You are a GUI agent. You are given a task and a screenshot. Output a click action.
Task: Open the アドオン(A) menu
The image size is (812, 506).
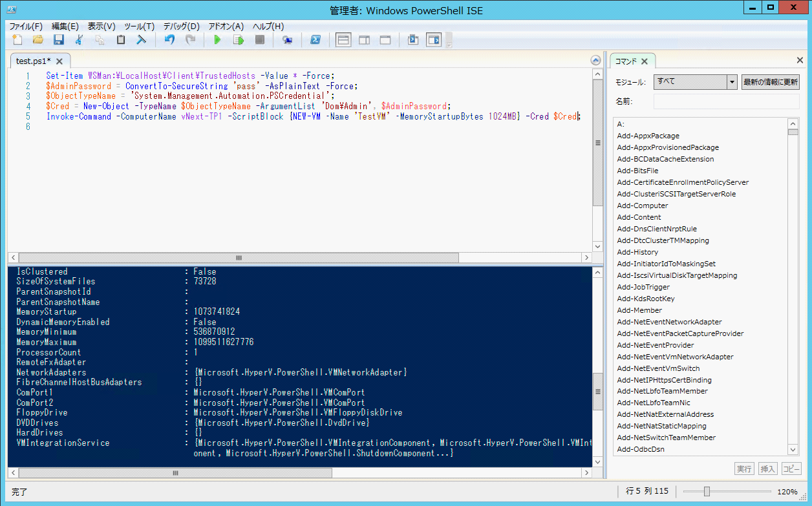226,26
